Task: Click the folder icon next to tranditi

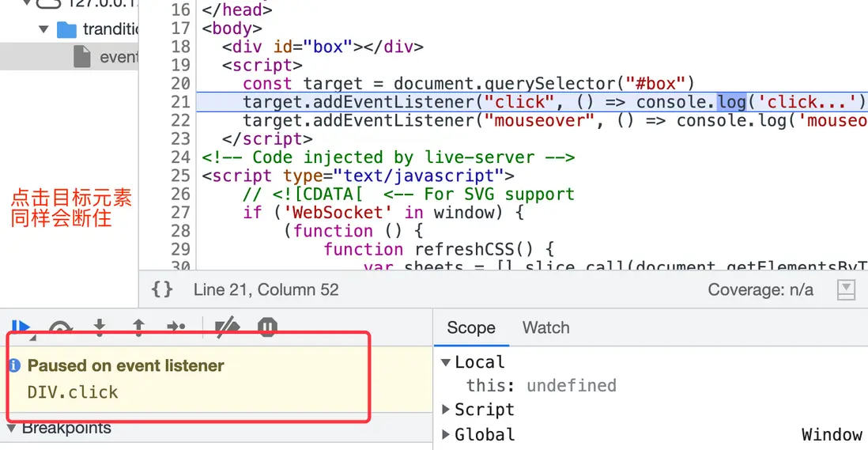Action: click(x=66, y=29)
